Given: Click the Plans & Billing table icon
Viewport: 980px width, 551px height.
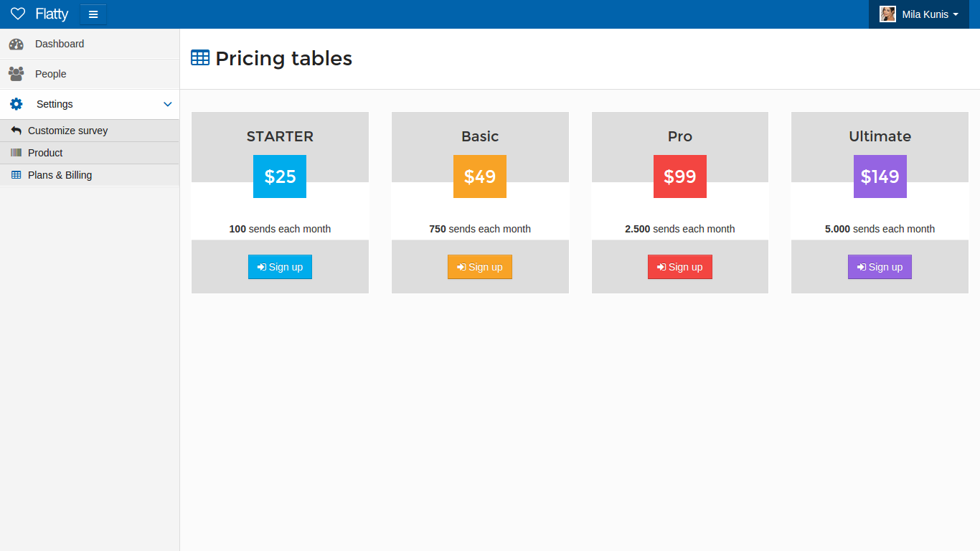Looking at the screenshot, I should 17,175.
